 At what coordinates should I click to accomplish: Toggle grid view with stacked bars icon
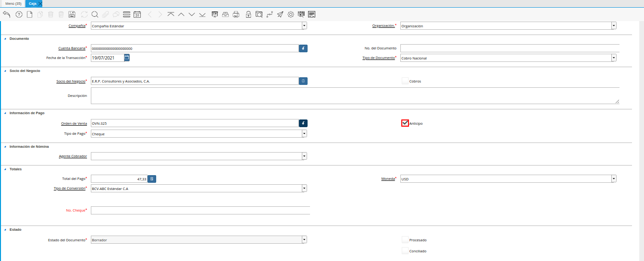pos(126,14)
